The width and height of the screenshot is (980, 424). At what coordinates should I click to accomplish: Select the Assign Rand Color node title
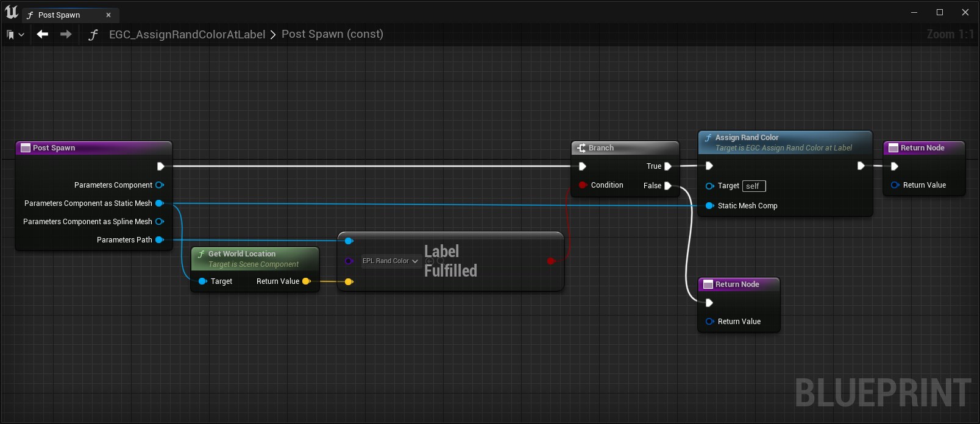pos(747,138)
